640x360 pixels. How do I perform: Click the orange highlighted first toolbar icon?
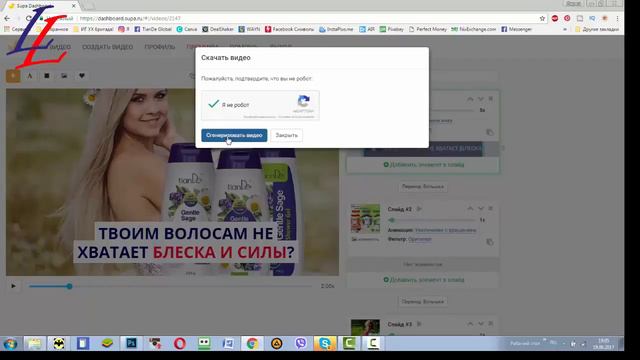[13, 76]
